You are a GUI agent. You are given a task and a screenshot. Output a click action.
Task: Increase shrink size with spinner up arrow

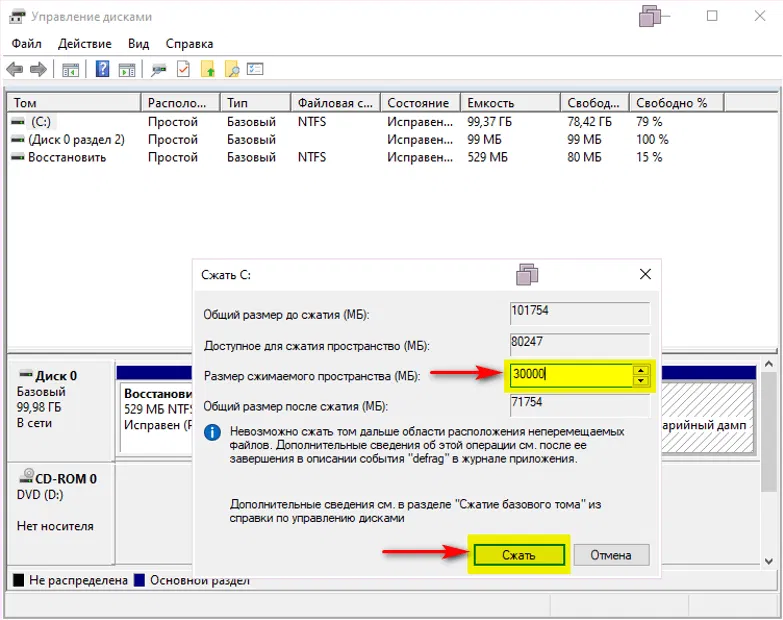pyautogui.click(x=641, y=370)
